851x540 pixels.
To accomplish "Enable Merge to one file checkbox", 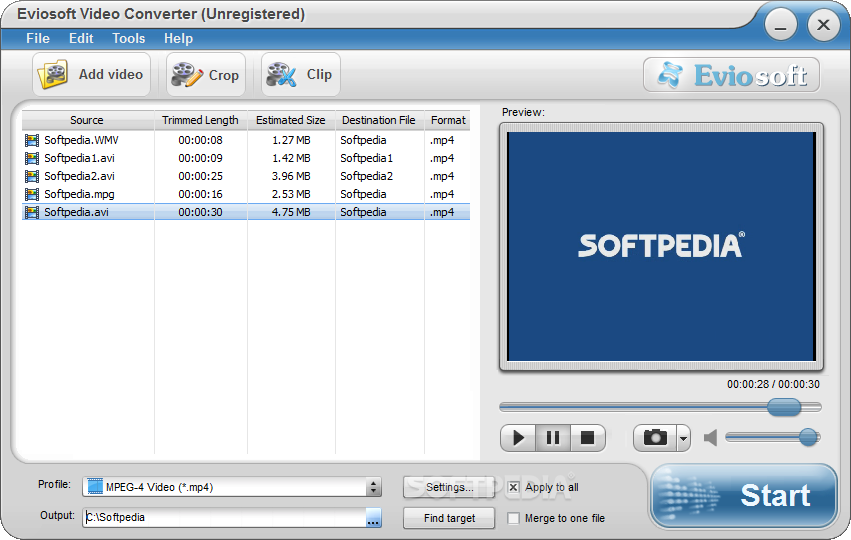I will 513,518.
